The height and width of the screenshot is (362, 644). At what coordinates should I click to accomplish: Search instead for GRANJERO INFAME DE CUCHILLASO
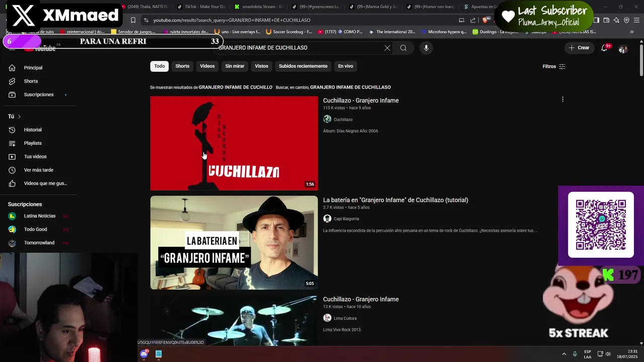click(350, 87)
